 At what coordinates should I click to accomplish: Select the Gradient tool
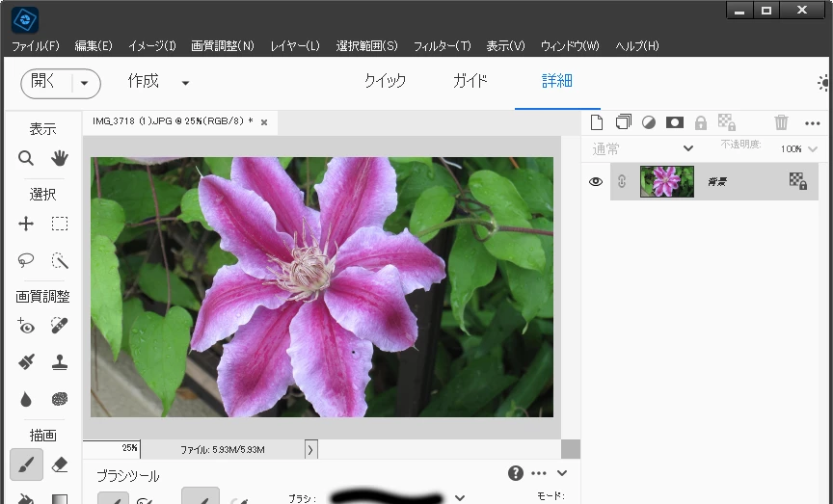click(60, 498)
